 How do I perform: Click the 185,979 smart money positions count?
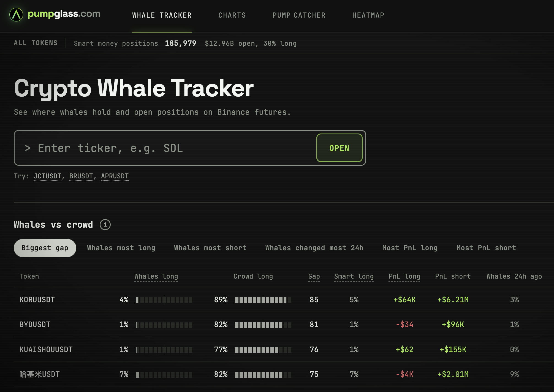(x=181, y=43)
